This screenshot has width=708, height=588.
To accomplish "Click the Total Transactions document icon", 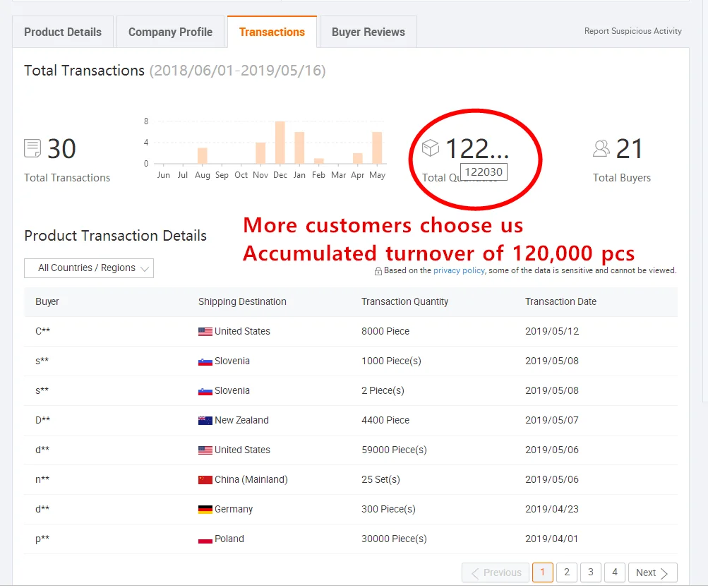I will [32, 148].
